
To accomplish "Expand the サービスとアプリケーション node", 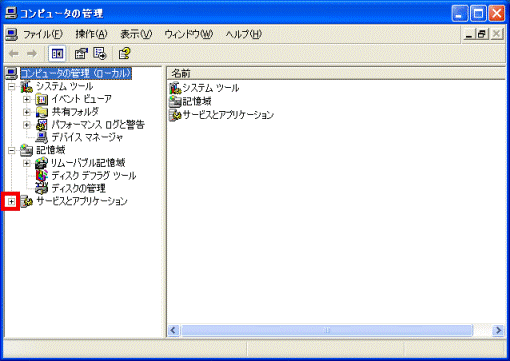I will (x=11, y=201).
